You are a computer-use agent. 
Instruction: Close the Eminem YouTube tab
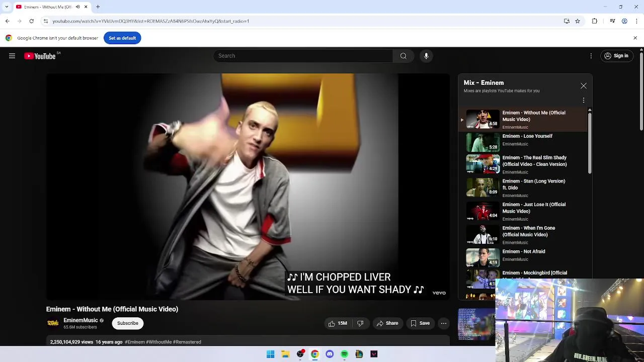click(x=86, y=7)
